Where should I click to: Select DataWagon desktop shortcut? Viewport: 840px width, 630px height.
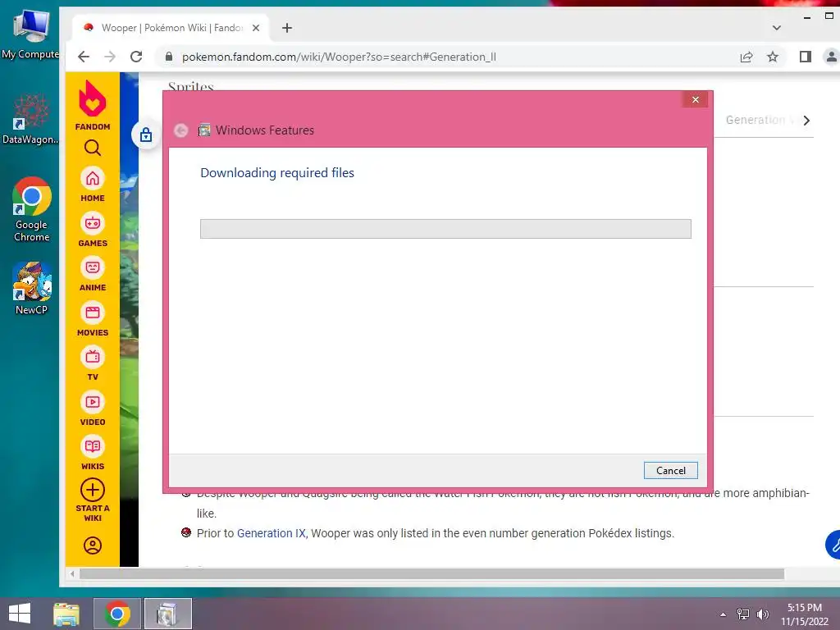(30, 119)
